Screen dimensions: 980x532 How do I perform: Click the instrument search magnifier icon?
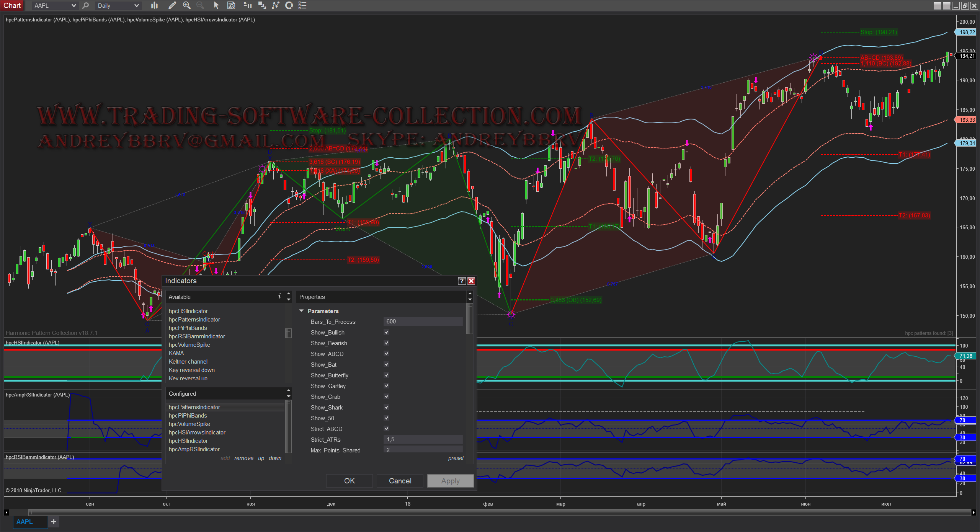point(86,5)
